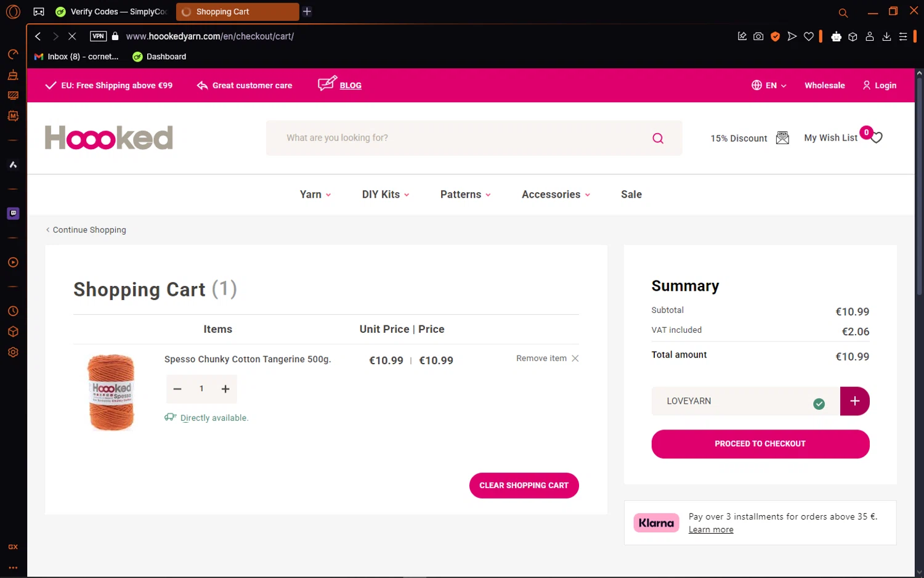The height and width of the screenshot is (578, 924).
Task: Click the VPN badge in address bar
Action: [98, 36]
